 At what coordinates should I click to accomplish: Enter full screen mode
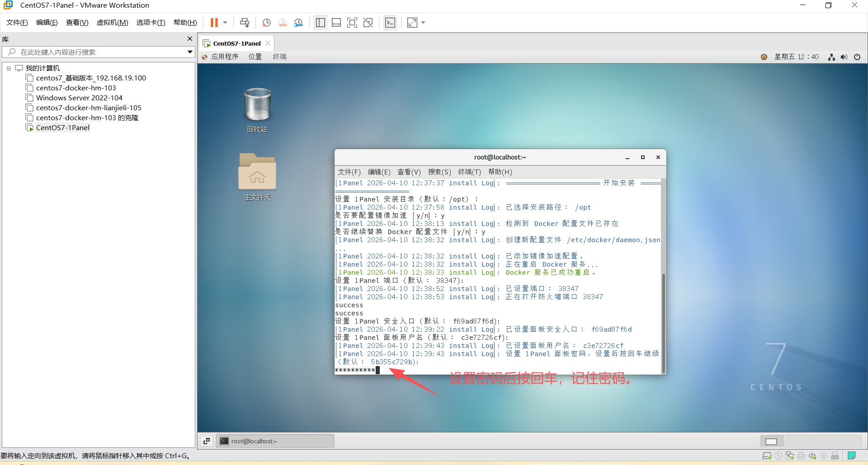coord(352,23)
